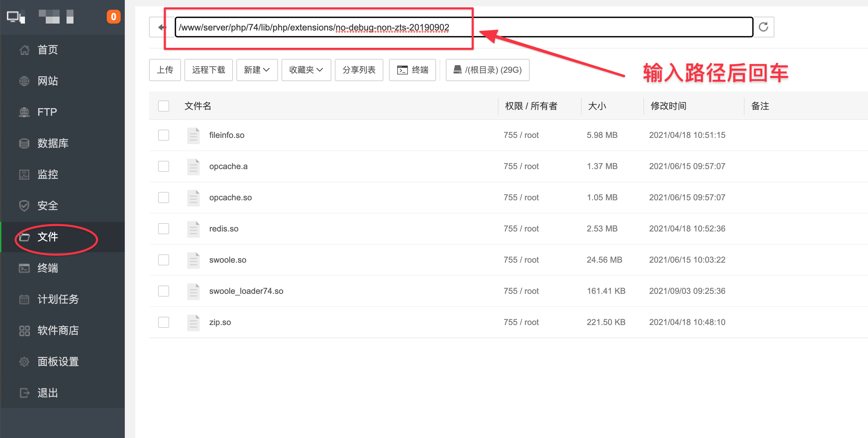Tick the checkbox for swoole.so
The image size is (868, 438).
164,260
